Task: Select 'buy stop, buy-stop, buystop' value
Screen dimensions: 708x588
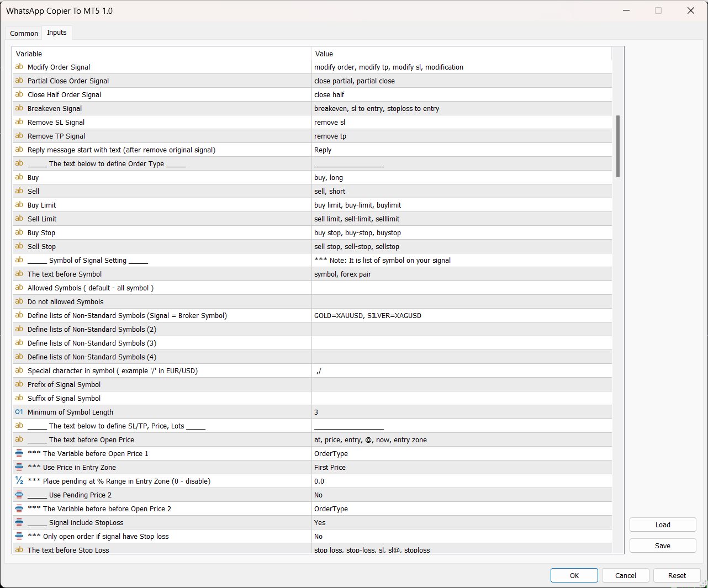Action: (357, 232)
